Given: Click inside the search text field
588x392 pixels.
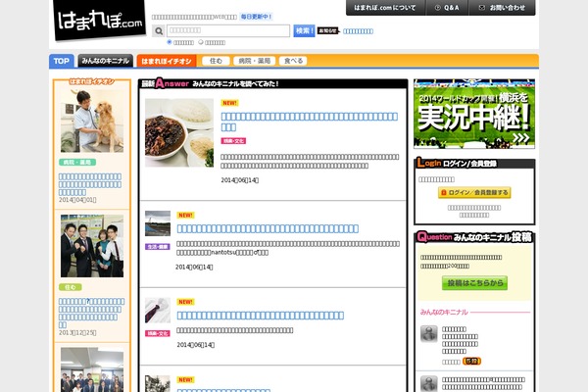Looking at the screenshot, I should [x=228, y=30].
